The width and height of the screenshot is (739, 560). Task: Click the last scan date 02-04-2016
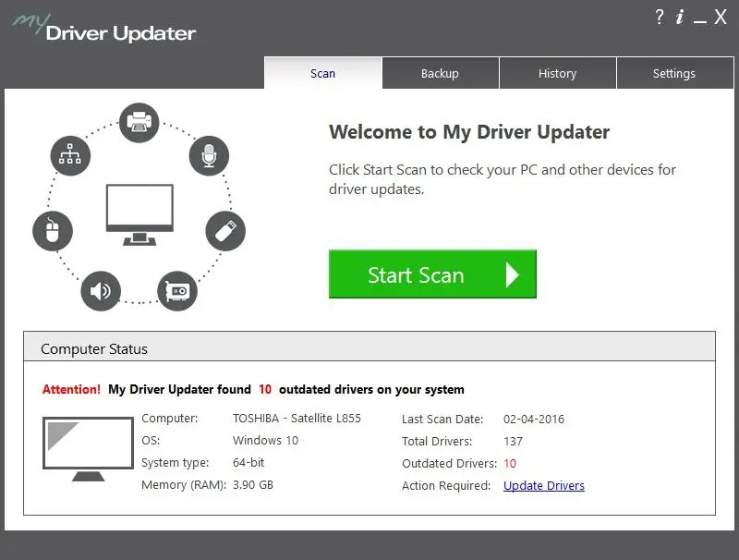(x=534, y=419)
